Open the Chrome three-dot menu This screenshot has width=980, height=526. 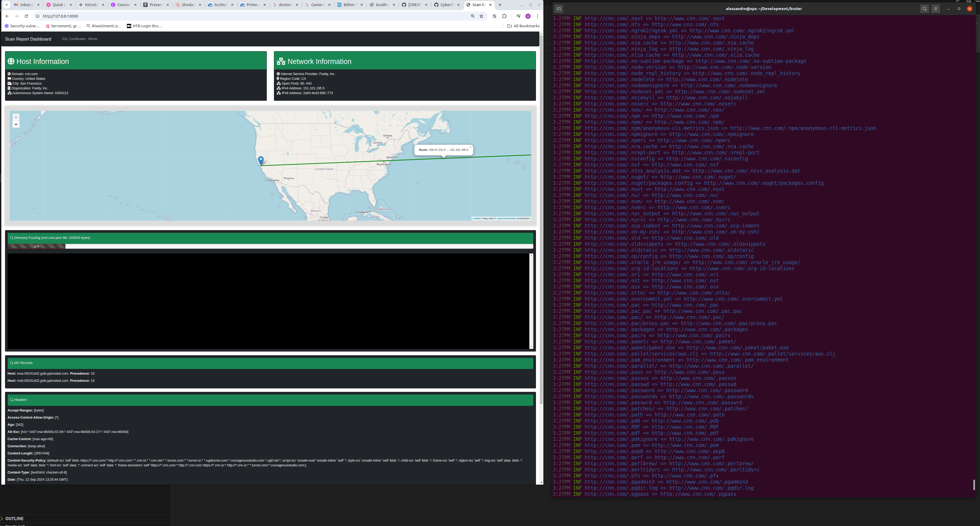coord(537,16)
